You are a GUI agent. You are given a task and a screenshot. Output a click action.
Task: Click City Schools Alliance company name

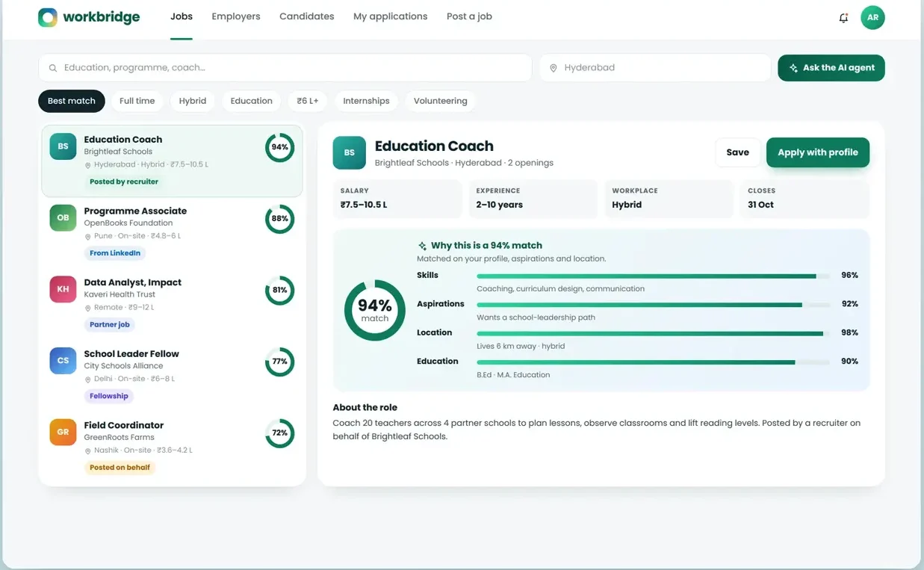tap(123, 366)
